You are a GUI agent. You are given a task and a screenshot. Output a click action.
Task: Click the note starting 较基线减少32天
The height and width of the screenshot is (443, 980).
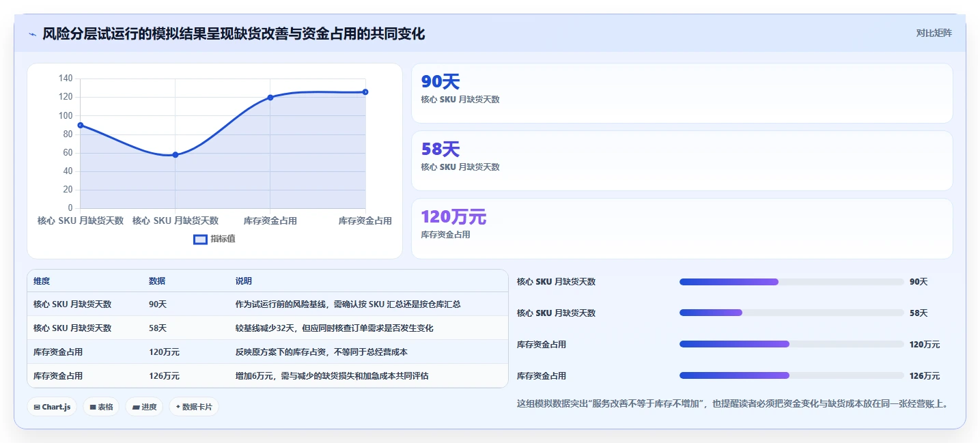click(335, 328)
